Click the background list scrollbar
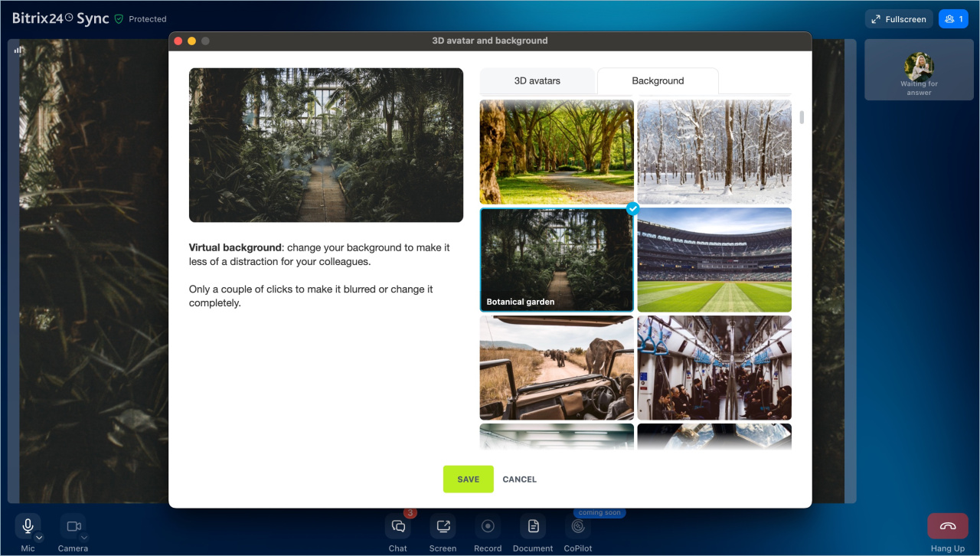Viewport: 980px width, 556px height. [x=802, y=117]
